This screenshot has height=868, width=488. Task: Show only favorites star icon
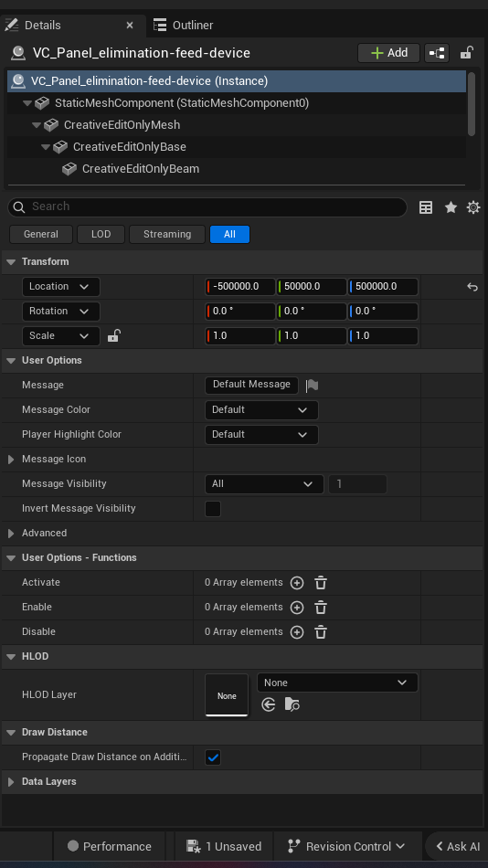(x=451, y=207)
